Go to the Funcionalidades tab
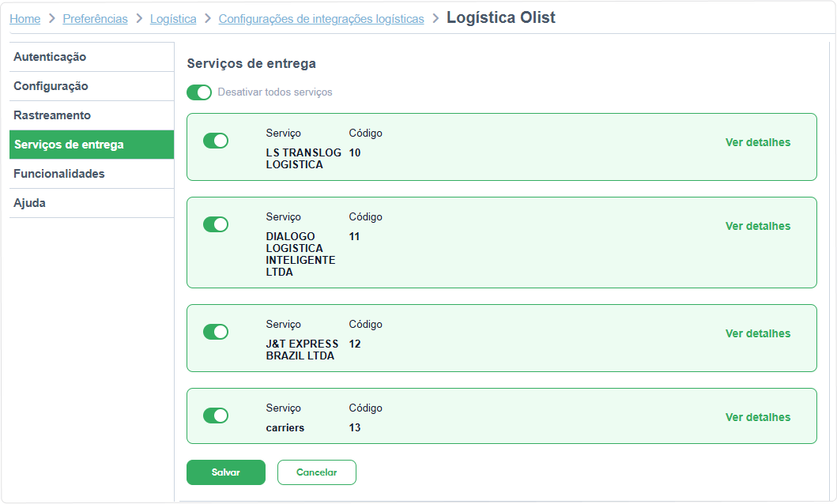 point(59,174)
